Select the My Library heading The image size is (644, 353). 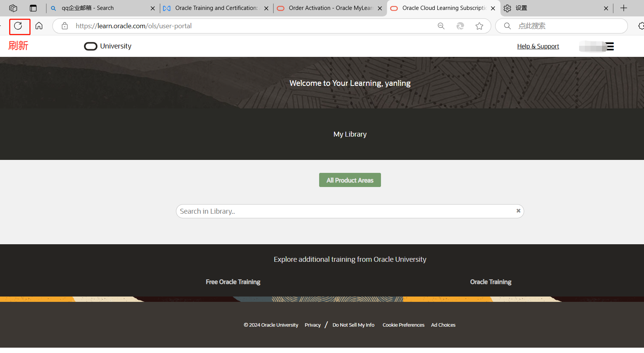point(350,134)
